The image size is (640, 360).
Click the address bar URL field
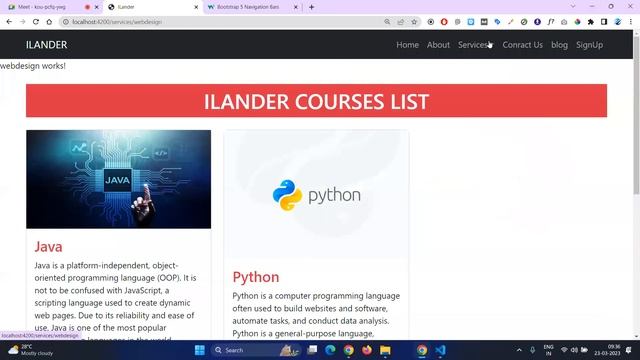point(224,22)
